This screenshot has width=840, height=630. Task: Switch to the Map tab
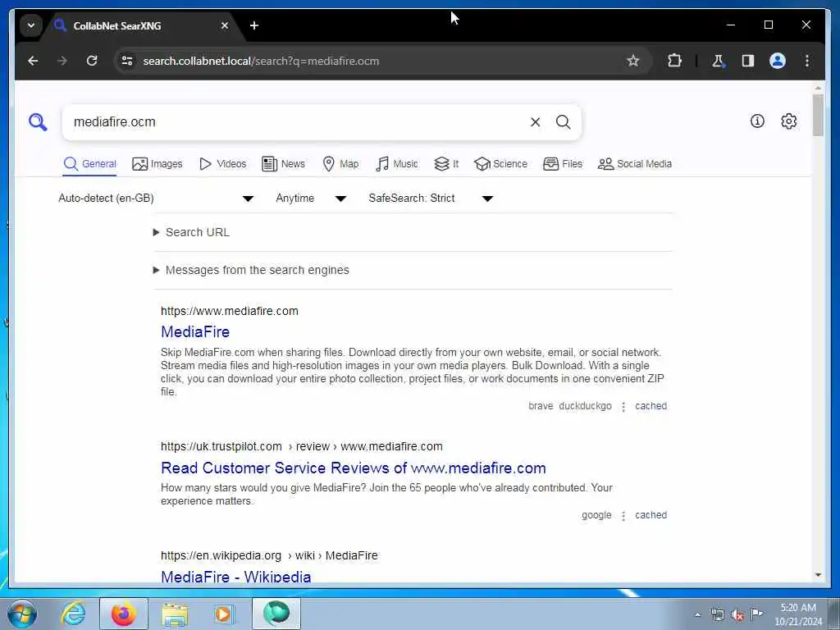[x=340, y=164]
